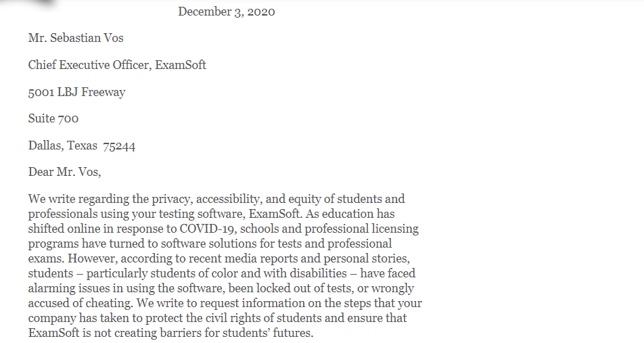Click the 5001 LBJ Freeway address line

pyautogui.click(x=76, y=92)
